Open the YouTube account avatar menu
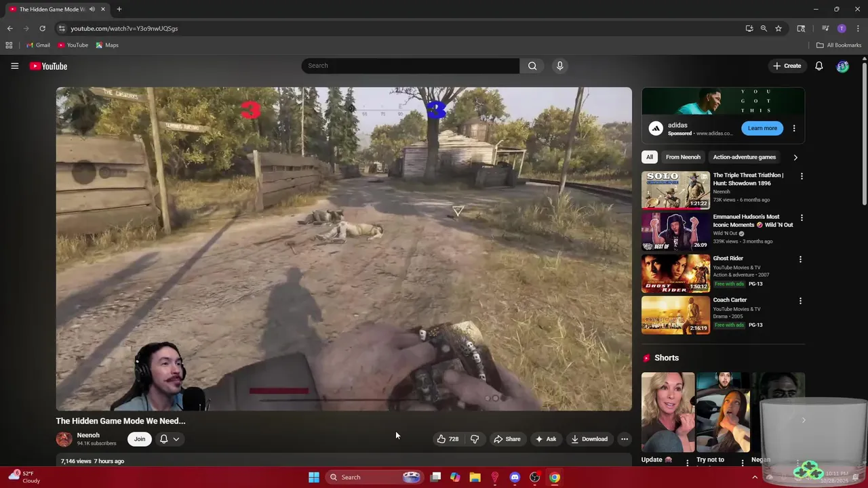 coord(842,66)
